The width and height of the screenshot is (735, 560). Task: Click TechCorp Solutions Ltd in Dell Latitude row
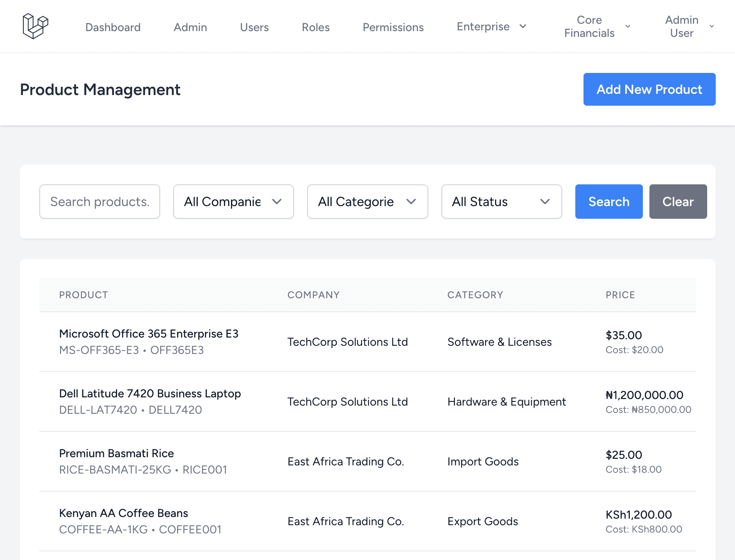coord(348,401)
